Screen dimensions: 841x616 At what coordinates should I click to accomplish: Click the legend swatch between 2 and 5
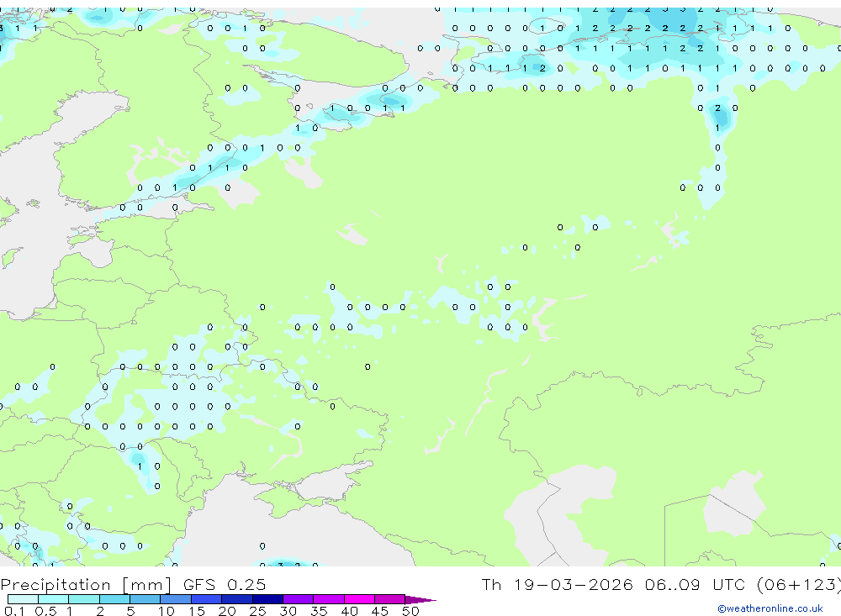pos(114,599)
